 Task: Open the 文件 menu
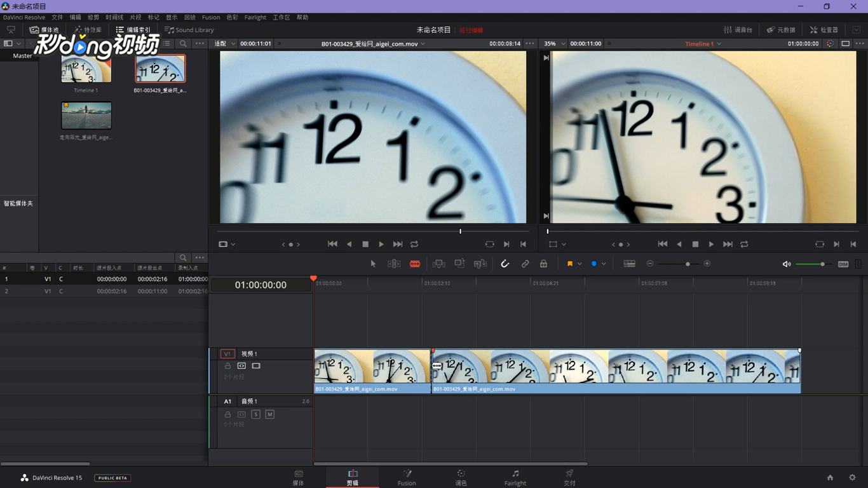click(x=57, y=17)
